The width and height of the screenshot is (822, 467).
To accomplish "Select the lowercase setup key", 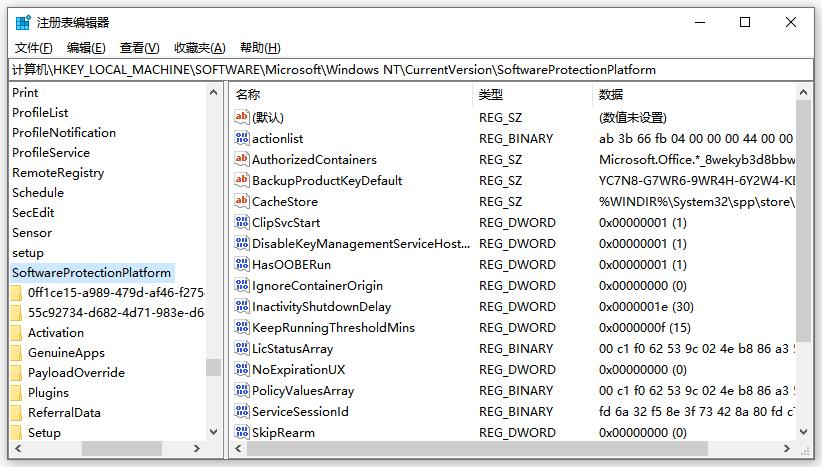I will [28, 253].
